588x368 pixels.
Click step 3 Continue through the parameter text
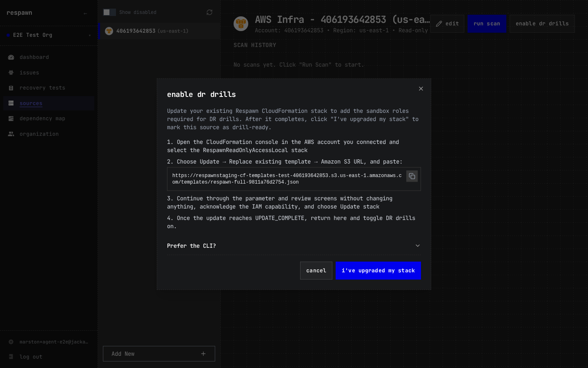[x=280, y=203]
